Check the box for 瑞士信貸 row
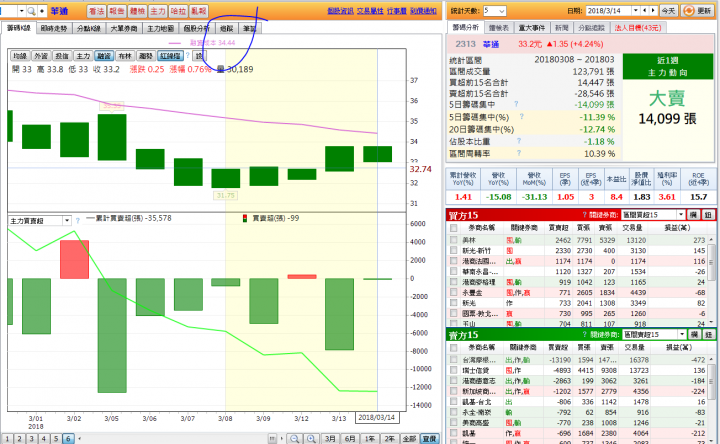The width and height of the screenshot is (720, 444). point(454,370)
